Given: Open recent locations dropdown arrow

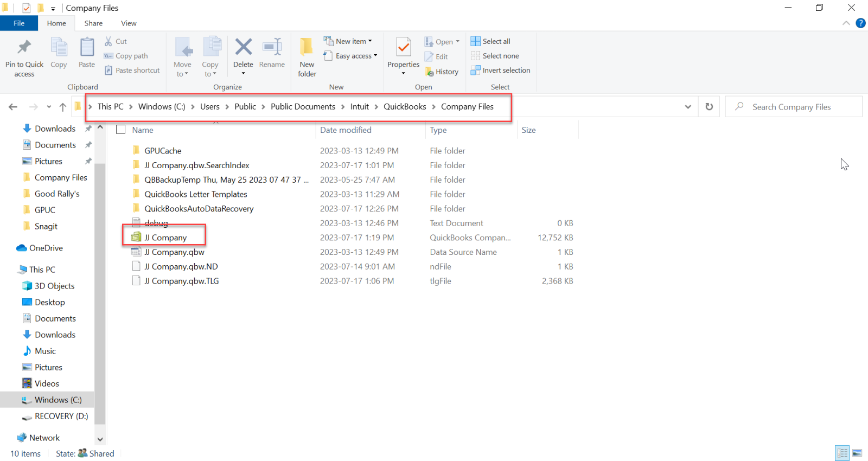Looking at the screenshot, I should (x=49, y=107).
